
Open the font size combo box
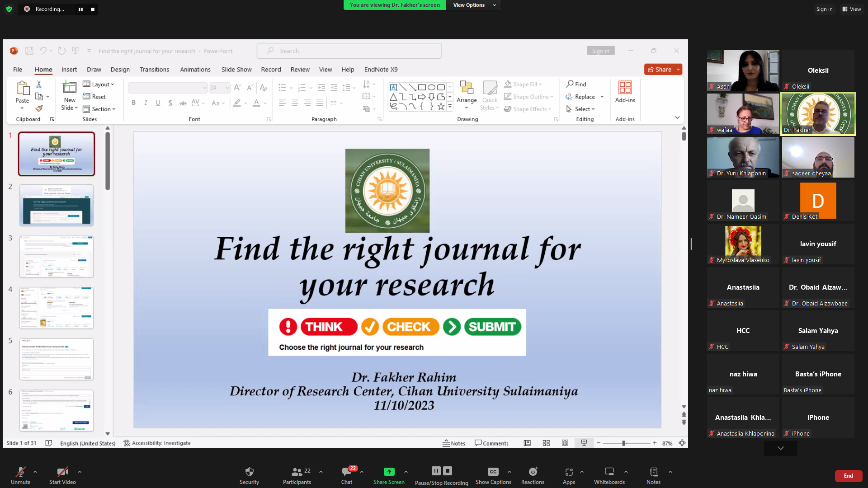click(x=219, y=88)
